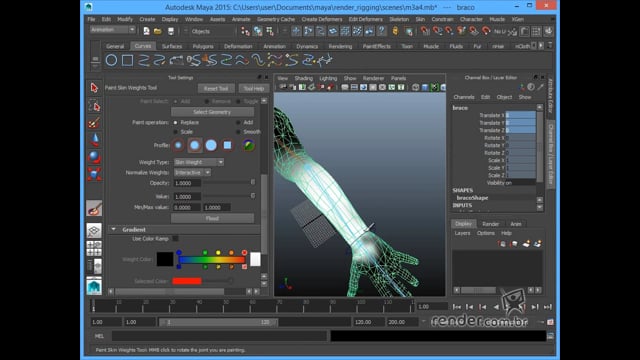Create a new empty layer icon
This screenshot has width=640, height=360.
tap(526, 244)
